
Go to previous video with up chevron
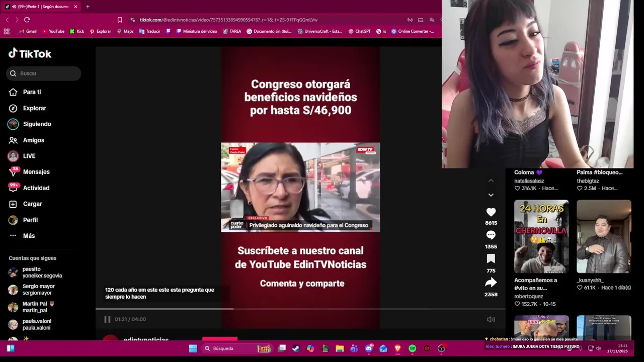[x=491, y=181]
